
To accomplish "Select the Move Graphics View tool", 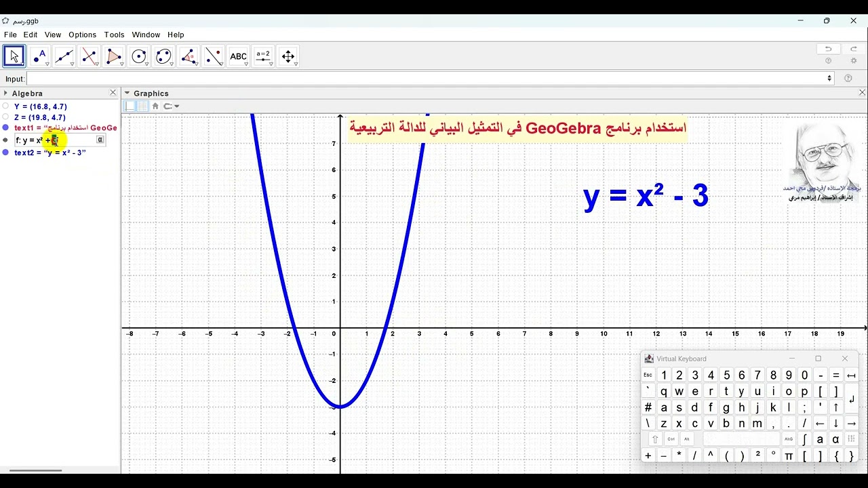I will click(288, 56).
